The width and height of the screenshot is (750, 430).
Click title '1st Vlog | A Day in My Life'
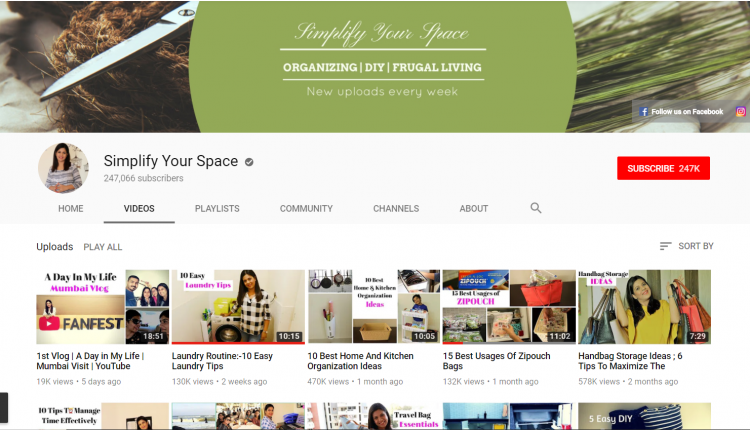[90, 361]
